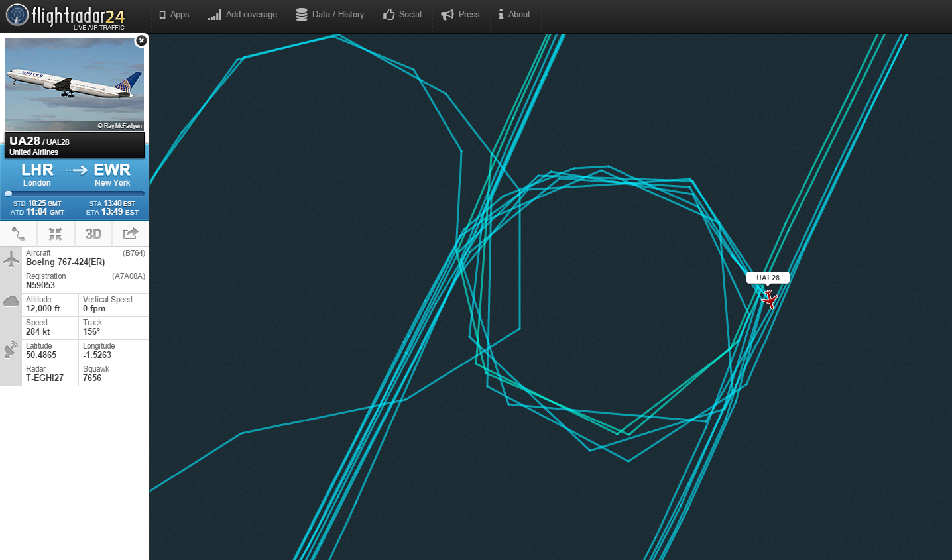952x560 pixels.
Task: Click the LHR London origin airport
Action: pos(37,175)
